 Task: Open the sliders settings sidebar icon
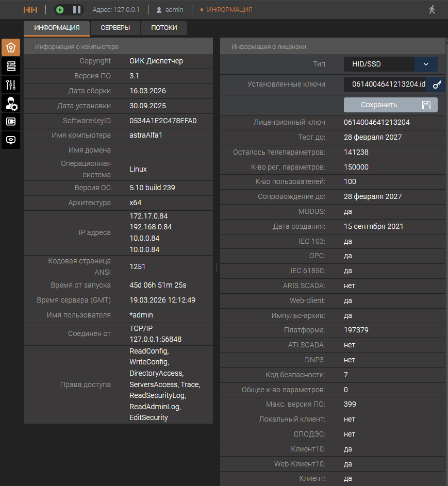[x=11, y=85]
